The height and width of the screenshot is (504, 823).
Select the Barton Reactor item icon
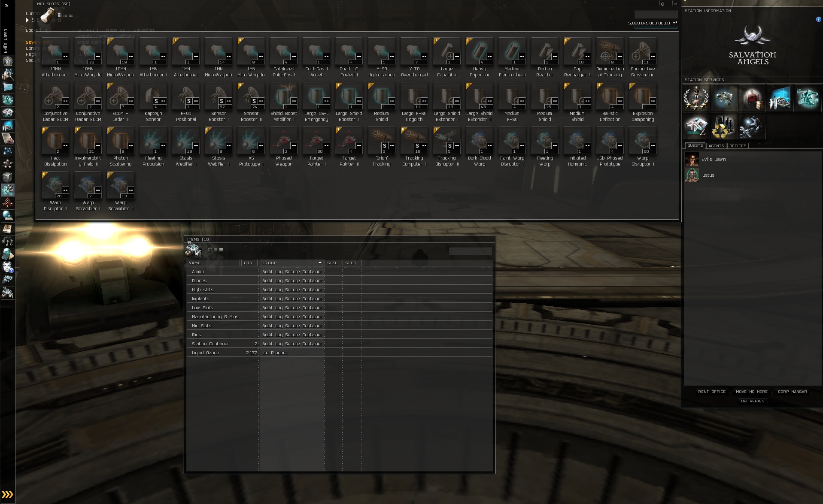[545, 51]
